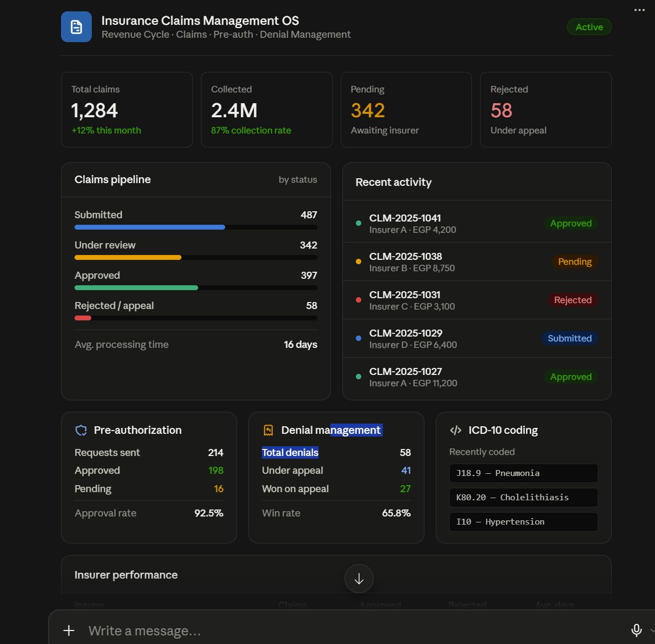Image resolution: width=655 pixels, height=644 pixels.
Task: Select the K80.20 Cholelithiasis code entry
Action: 524,498
